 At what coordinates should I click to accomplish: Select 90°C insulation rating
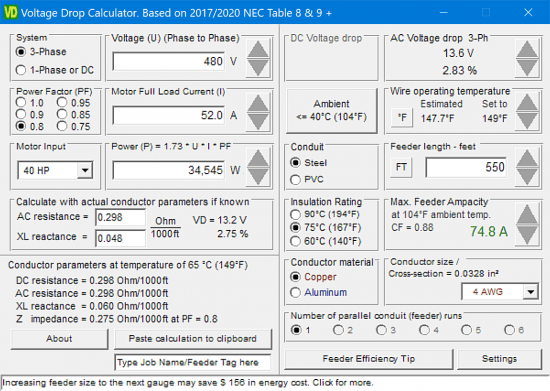click(x=325, y=214)
